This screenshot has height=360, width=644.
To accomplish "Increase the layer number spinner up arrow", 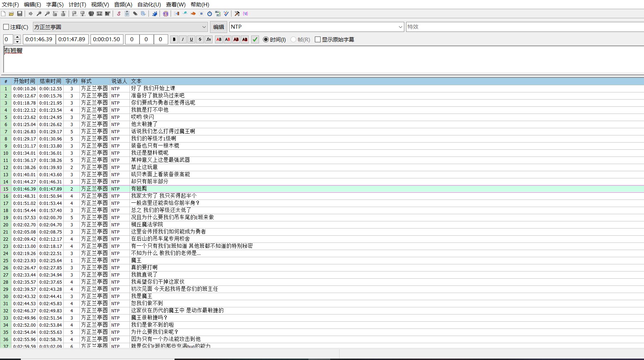I will 17,37.
